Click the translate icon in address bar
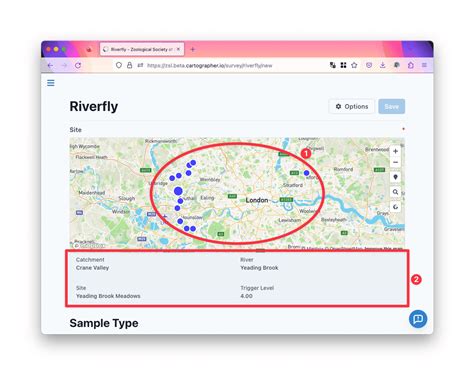 (x=333, y=65)
